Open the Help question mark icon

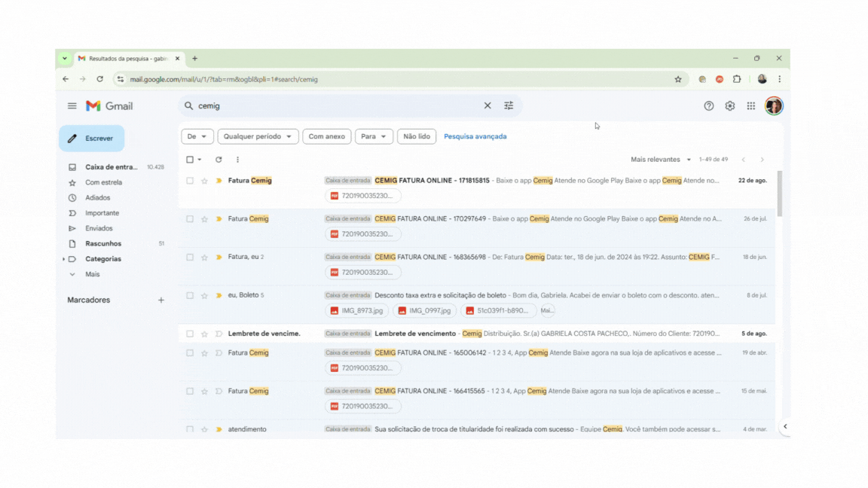pos(708,105)
